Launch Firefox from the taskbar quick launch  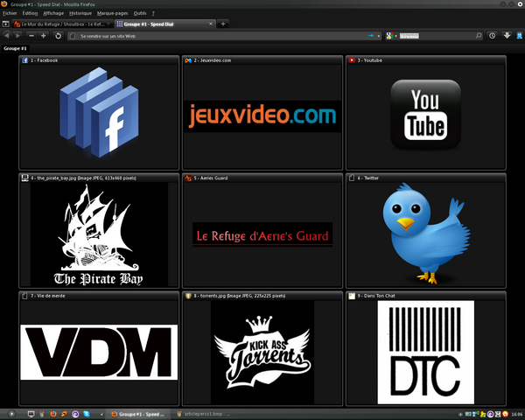coord(53,414)
